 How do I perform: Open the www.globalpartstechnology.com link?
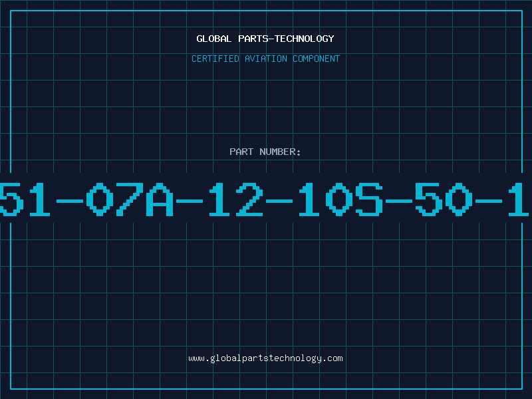265,358
